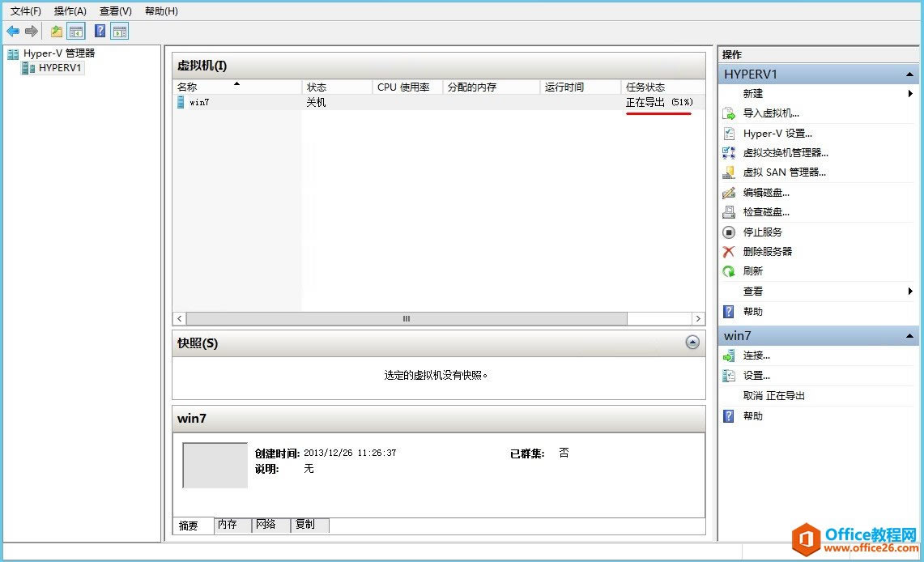Click the 导入虚拟机... action label

pyautogui.click(x=771, y=113)
